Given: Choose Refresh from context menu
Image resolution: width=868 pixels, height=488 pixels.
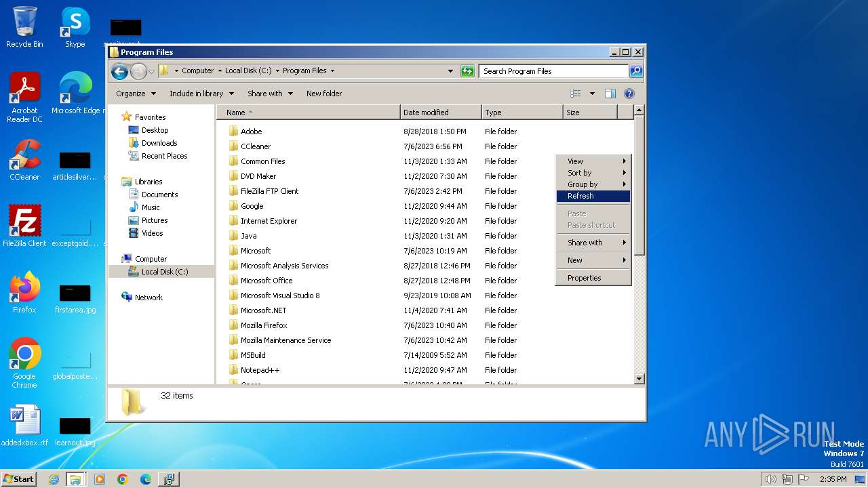Looking at the screenshot, I should [x=593, y=196].
